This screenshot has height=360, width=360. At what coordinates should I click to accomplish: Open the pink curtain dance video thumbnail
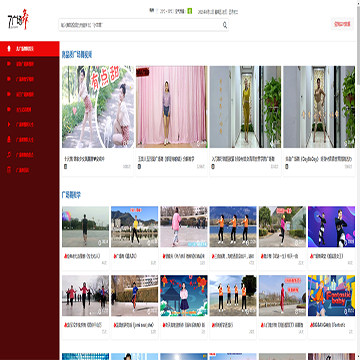coord(172,107)
